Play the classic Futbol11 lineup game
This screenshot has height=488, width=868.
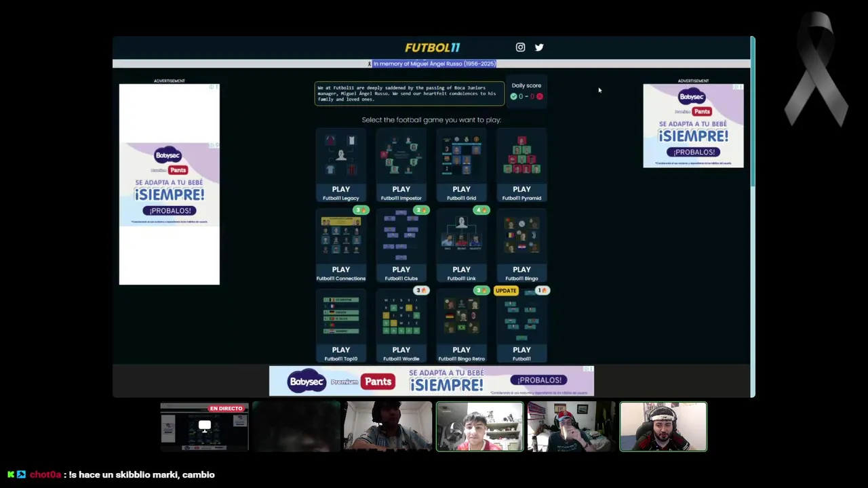click(521, 326)
